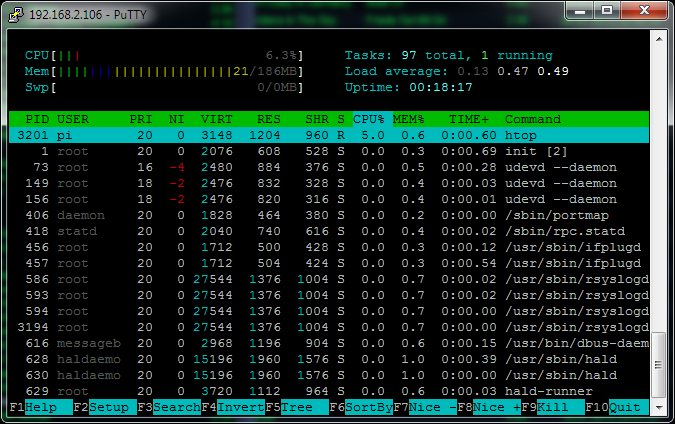Viewport: 675px width, 424px height.
Task: Select the hald-runner process row
Action: point(330,391)
